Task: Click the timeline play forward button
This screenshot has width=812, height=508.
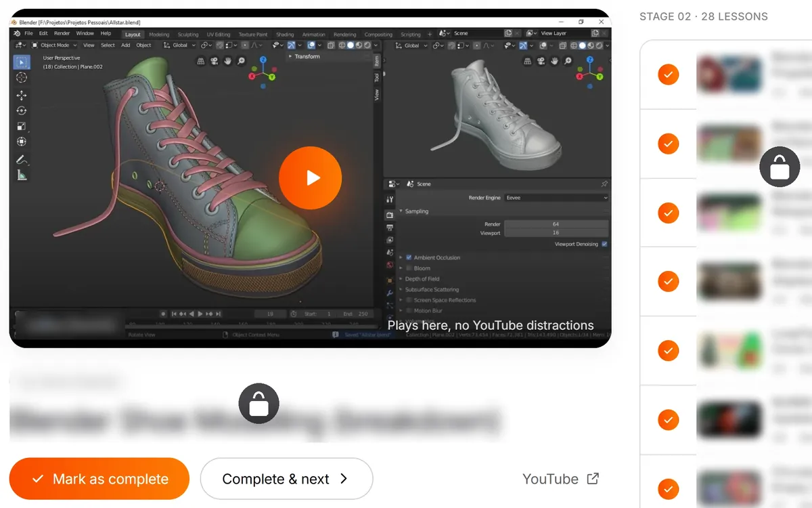Action: click(x=200, y=314)
